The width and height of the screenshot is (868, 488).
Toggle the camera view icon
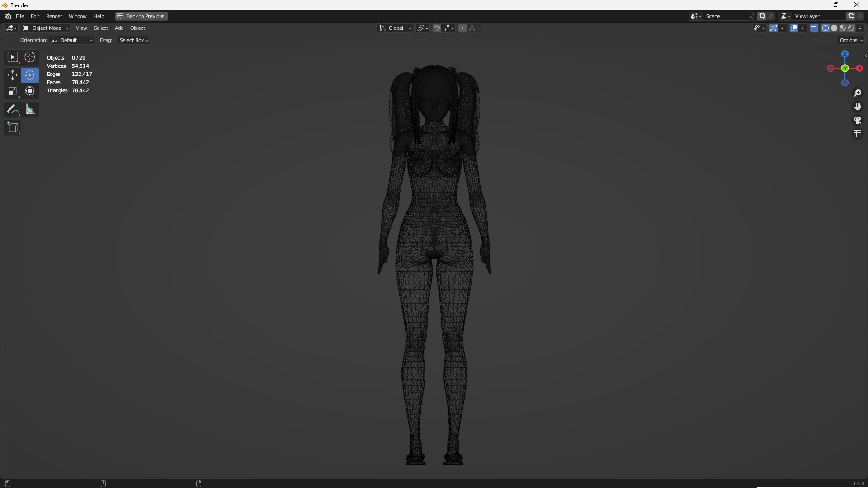(858, 120)
